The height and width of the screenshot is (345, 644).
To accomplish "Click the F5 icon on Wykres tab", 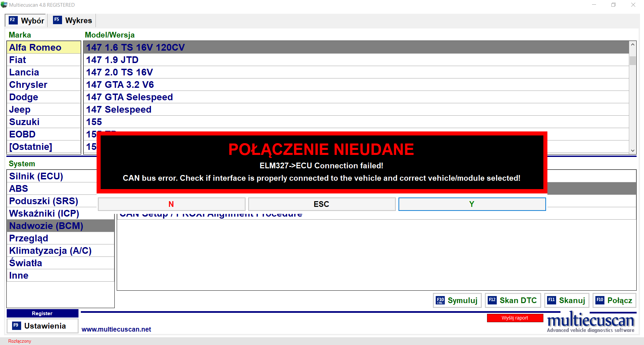I will tap(57, 20).
